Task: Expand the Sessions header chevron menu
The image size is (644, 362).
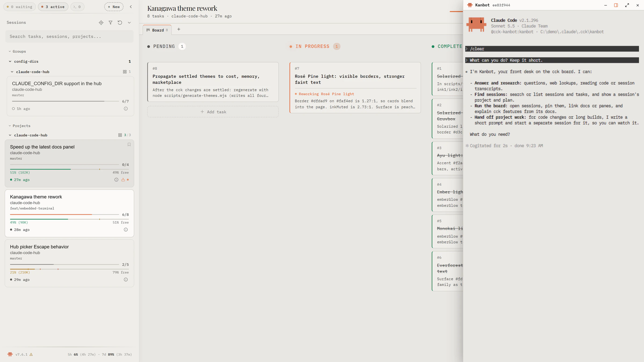Action: pyautogui.click(x=129, y=23)
